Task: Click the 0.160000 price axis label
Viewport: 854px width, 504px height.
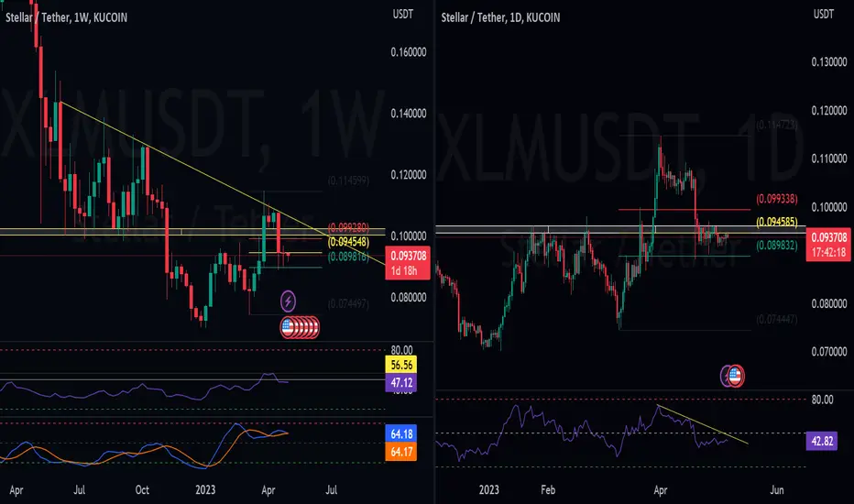Action: tap(409, 52)
